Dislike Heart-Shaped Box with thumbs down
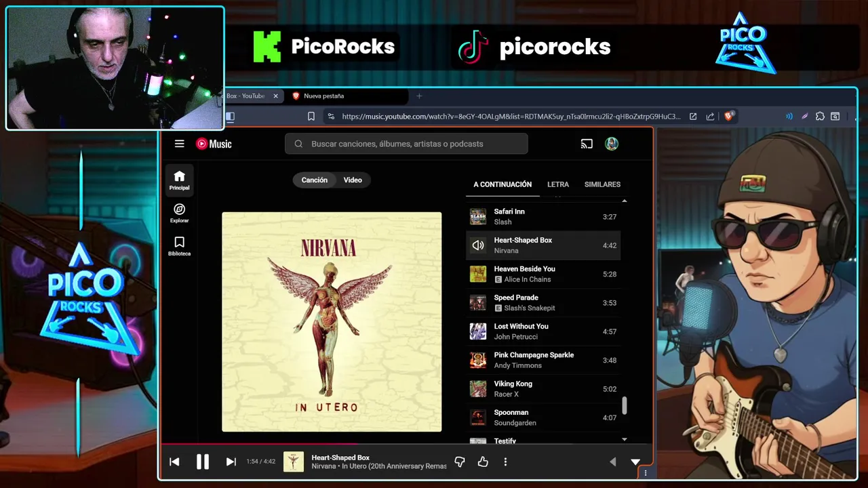The width and height of the screenshot is (868, 488). (x=460, y=462)
